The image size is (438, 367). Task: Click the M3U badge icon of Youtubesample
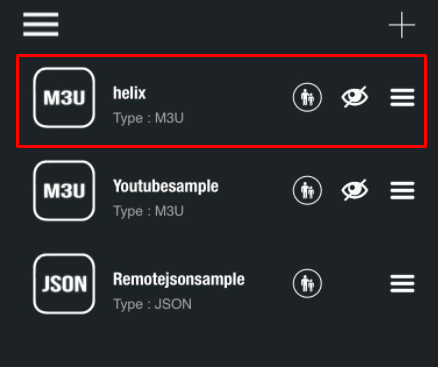(64, 191)
